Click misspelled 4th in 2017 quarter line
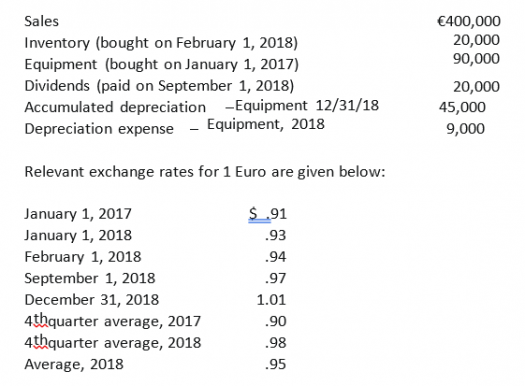Image resolution: width=525 pixels, height=386 pixels. (36, 321)
